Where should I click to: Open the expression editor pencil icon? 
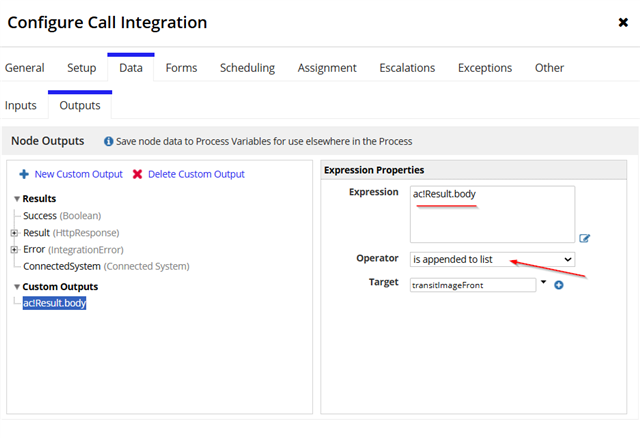(x=584, y=238)
